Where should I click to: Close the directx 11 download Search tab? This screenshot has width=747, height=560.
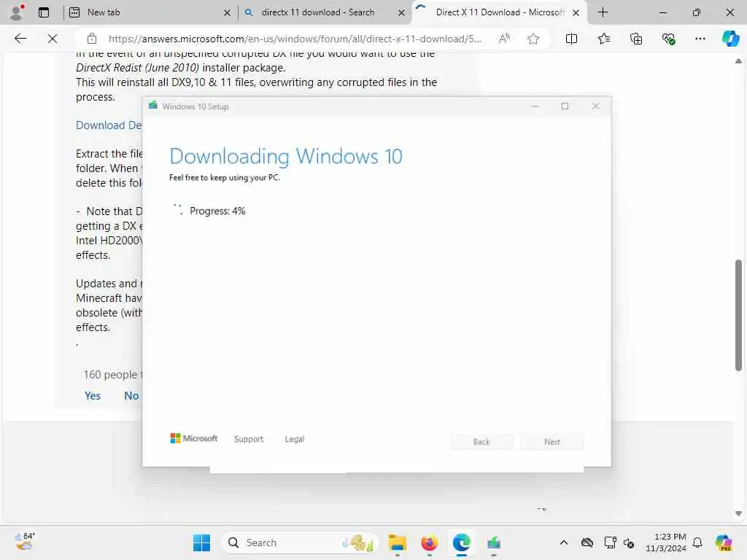[402, 13]
